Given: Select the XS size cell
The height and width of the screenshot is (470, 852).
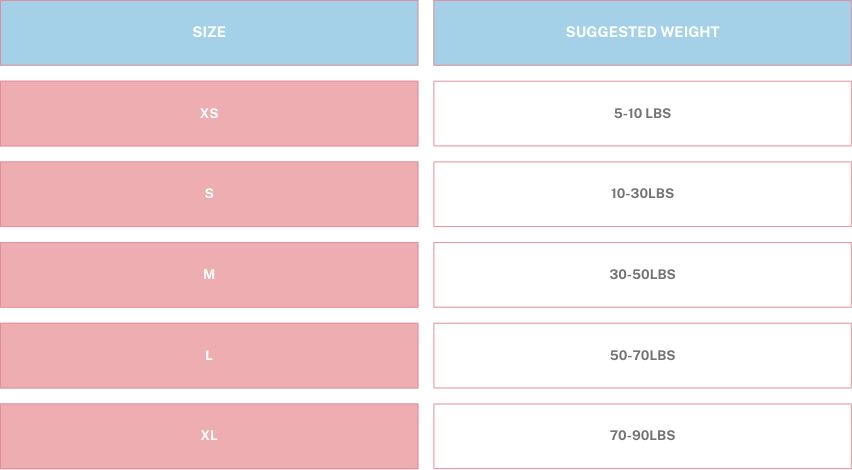Looking at the screenshot, I should (x=209, y=114).
